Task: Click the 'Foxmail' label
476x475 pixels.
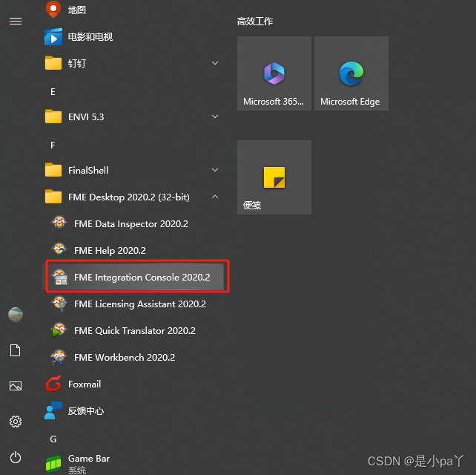Action: [x=85, y=384]
